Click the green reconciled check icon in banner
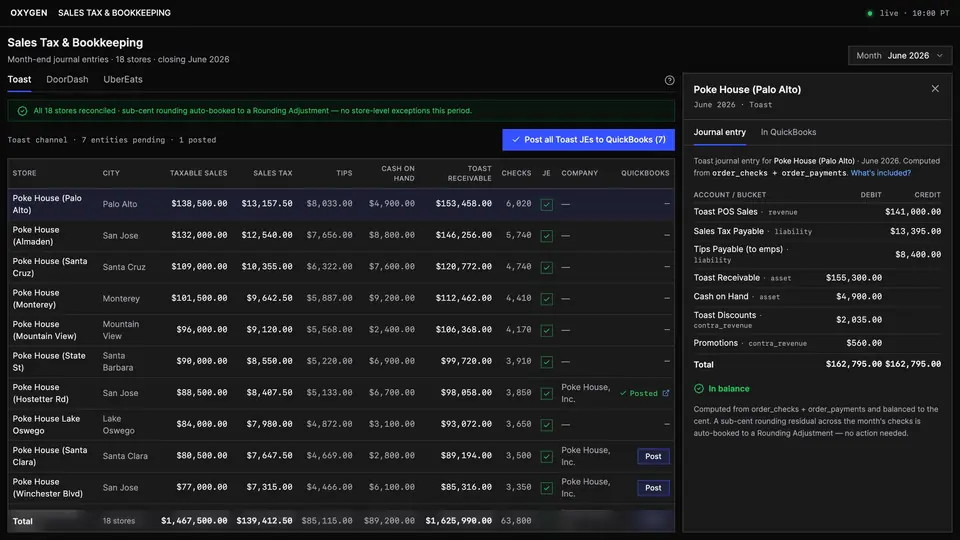 click(x=22, y=111)
